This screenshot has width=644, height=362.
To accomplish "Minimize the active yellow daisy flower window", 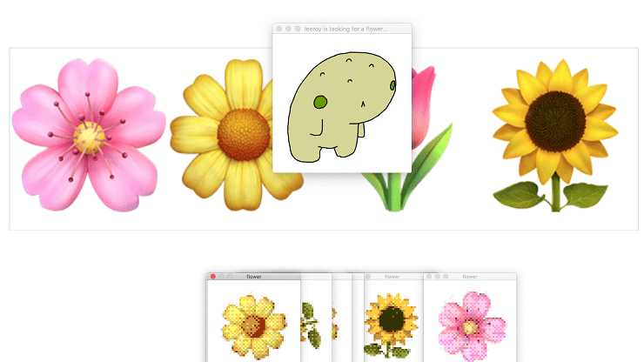I will tap(221, 277).
